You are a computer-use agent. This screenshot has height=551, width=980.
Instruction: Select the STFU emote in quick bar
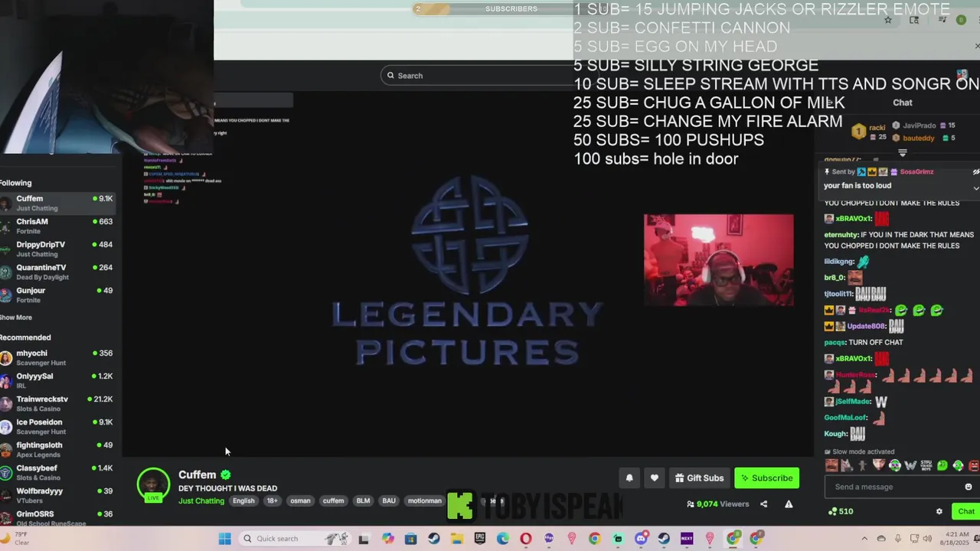click(x=926, y=465)
